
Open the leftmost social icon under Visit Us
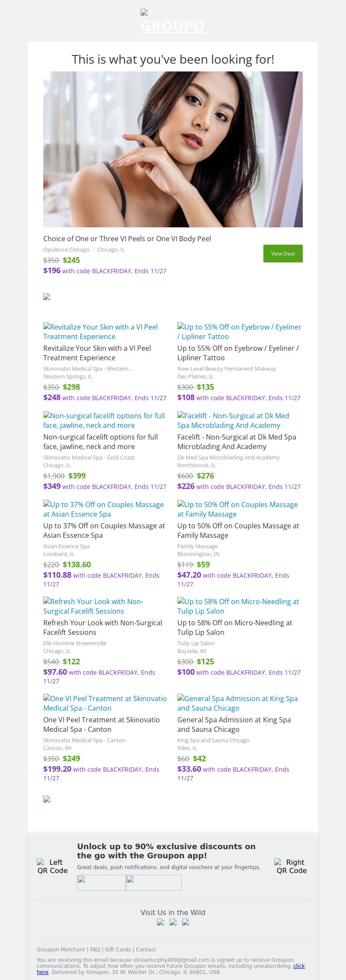[160, 922]
